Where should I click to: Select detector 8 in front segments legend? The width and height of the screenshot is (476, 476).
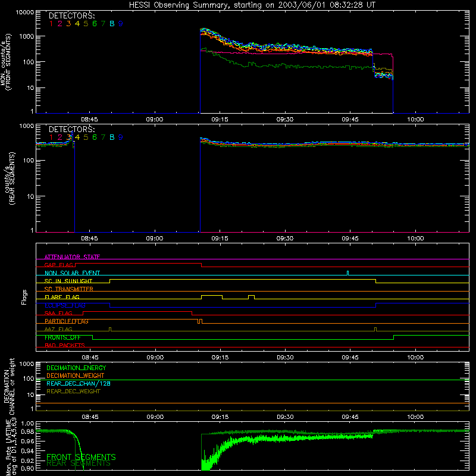(x=112, y=24)
